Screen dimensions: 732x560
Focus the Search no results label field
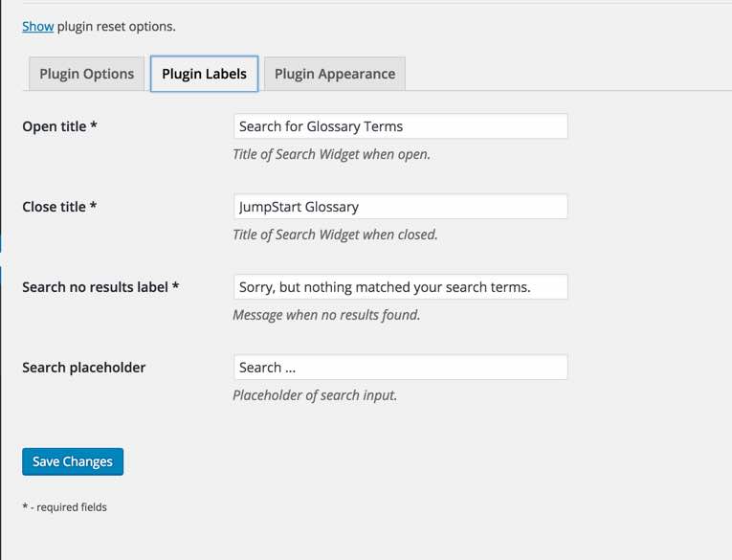[400, 287]
